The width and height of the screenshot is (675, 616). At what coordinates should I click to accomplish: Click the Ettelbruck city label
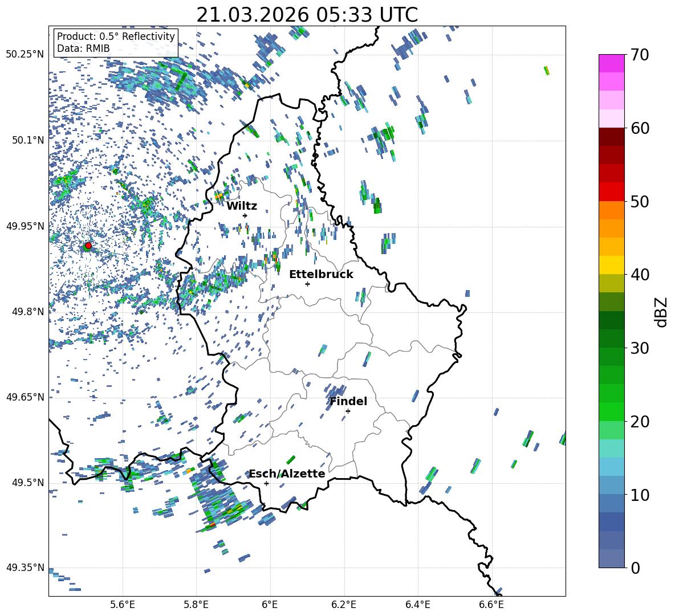(321, 275)
